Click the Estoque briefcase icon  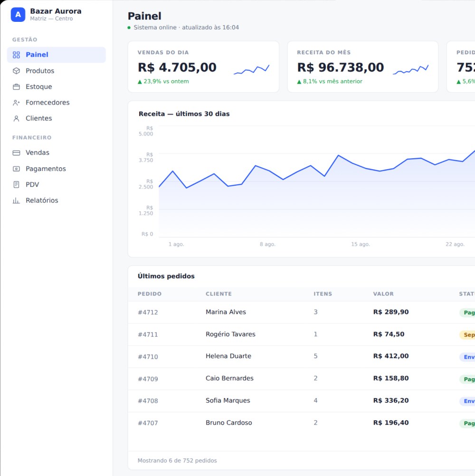click(17, 87)
